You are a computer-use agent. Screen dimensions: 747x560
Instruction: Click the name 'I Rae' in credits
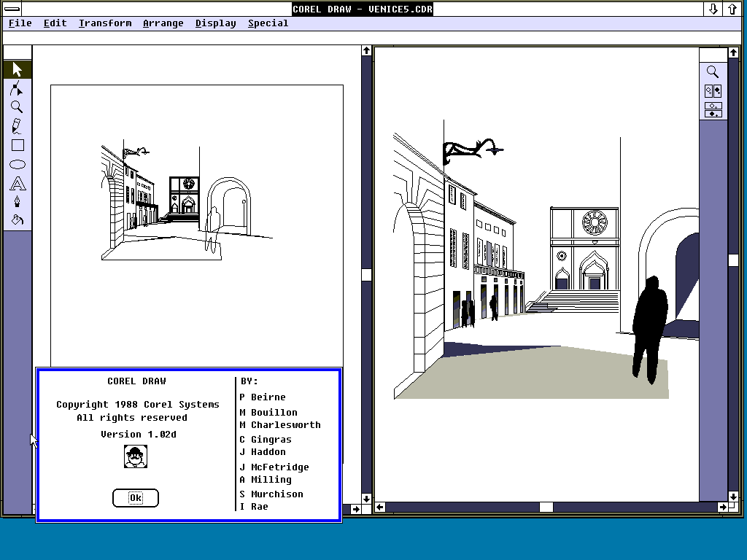pos(254,507)
